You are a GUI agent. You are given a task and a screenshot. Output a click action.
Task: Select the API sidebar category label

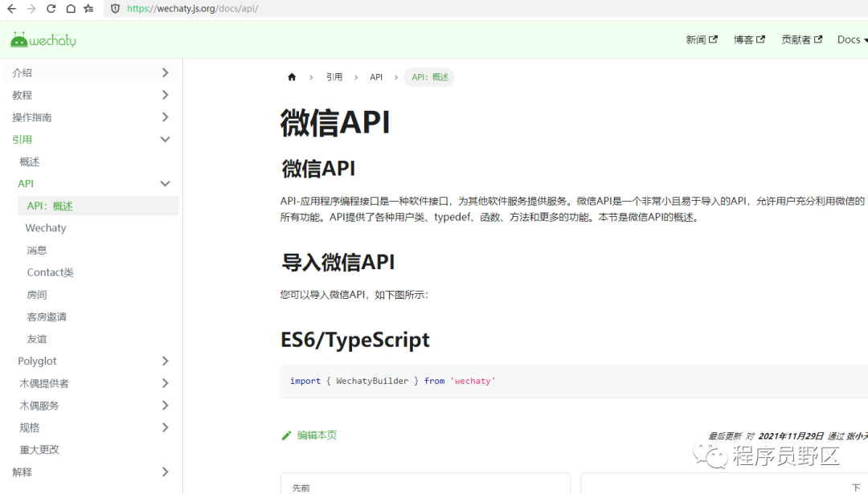(x=26, y=184)
